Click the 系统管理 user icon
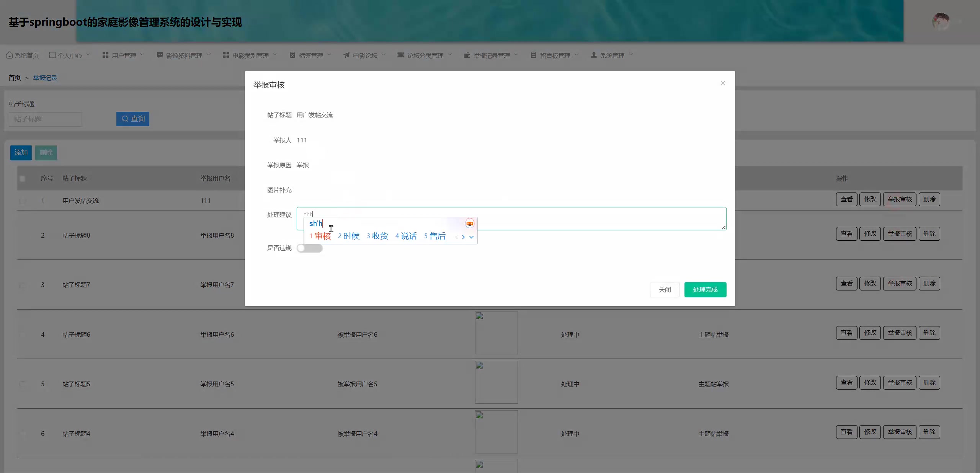 [x=594, y=55]
